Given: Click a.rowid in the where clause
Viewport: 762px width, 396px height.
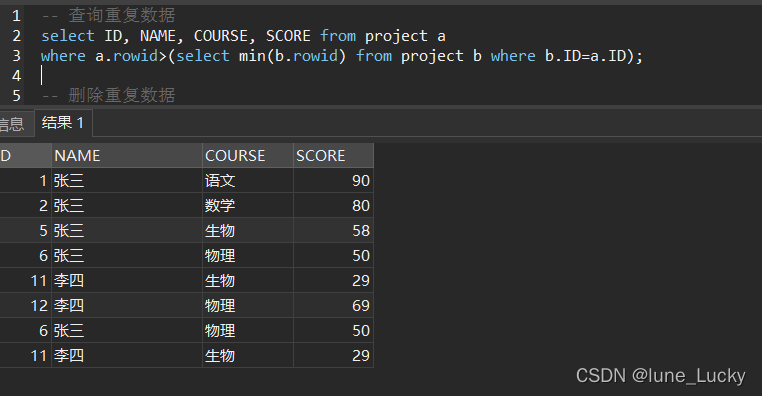Looking at the screenshot, I should click(127, 56).
